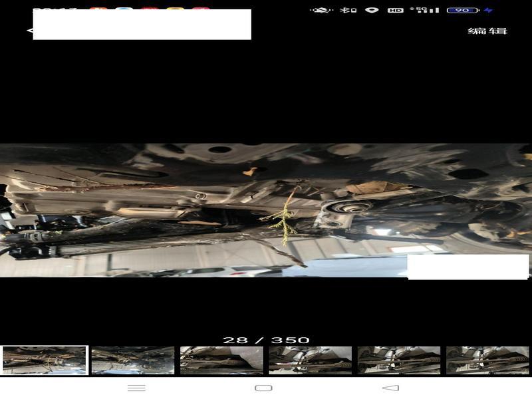
Task: Tap the charging bolt icon beside battery
Action: (x=489, y=11)
